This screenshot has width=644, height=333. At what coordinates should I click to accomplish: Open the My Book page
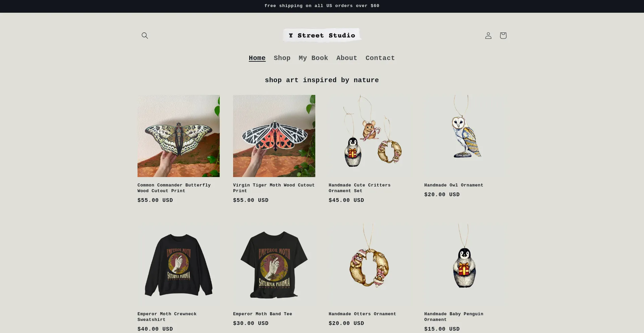tap(313, 58)
